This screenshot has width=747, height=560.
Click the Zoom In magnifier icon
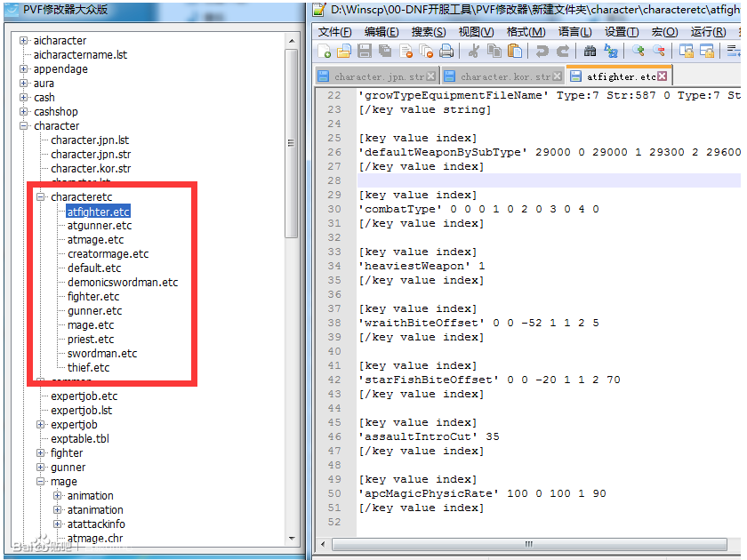pos(638,52)
